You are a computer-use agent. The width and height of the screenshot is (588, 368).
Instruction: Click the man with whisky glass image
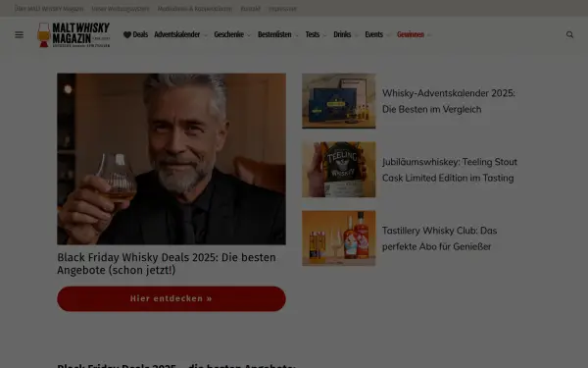(171, 159)
